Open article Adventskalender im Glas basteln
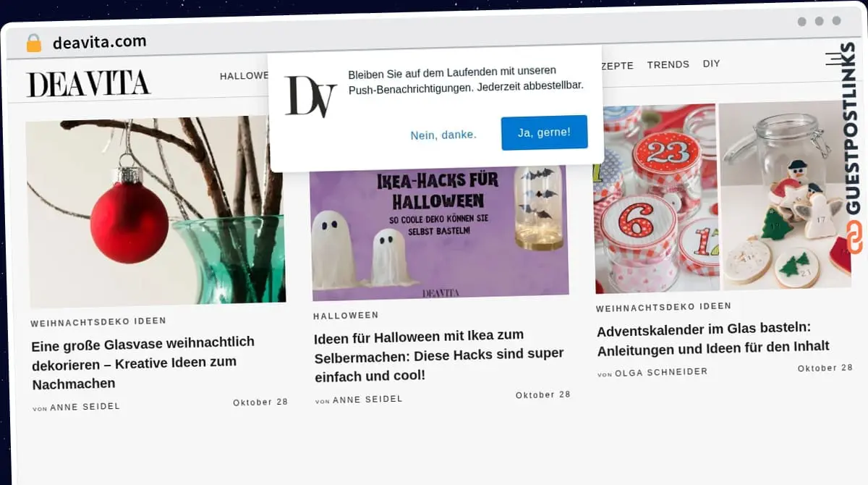The height and width of the screenshot is (485, 868). point(713,339)
